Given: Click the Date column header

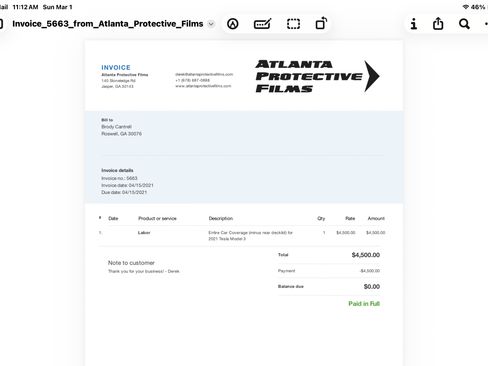Looking at the screenshot, I should 113,218.
